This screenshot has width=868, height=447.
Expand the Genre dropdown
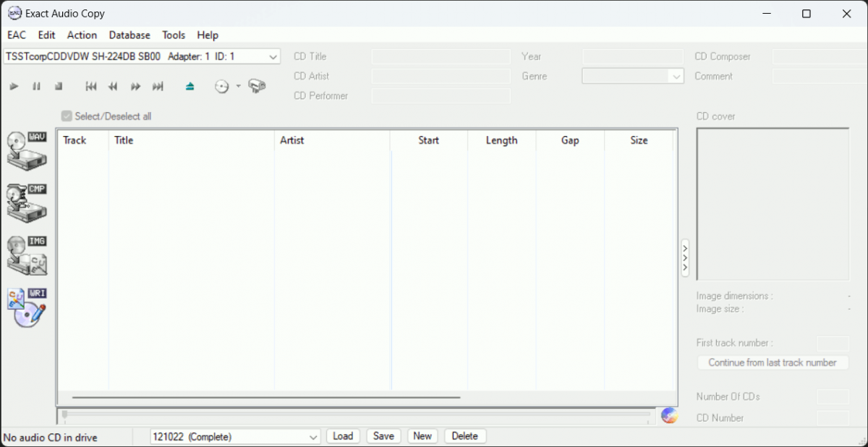pos(676,77)
